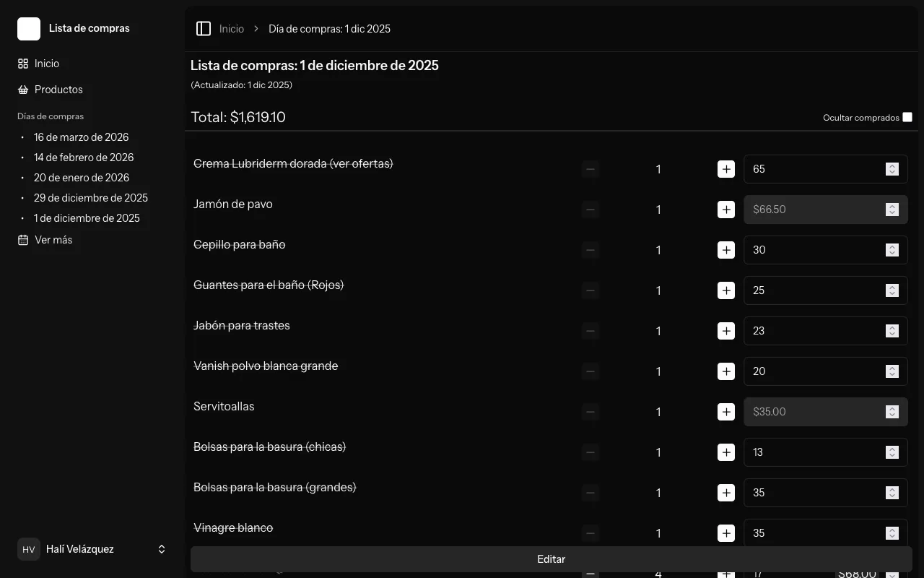This screenshot has height=578, width=924.
Task: Select the Inicio grid icon in sidebar
Action: 22,63
